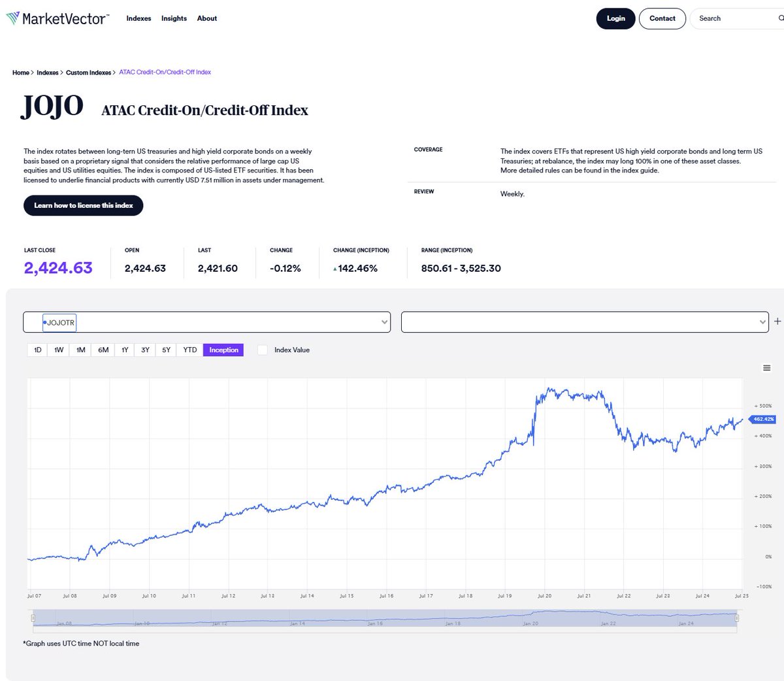This screenshot has height=681, width=784.
Task: Click the MarketVector logo
Action: tap(57, 18)
